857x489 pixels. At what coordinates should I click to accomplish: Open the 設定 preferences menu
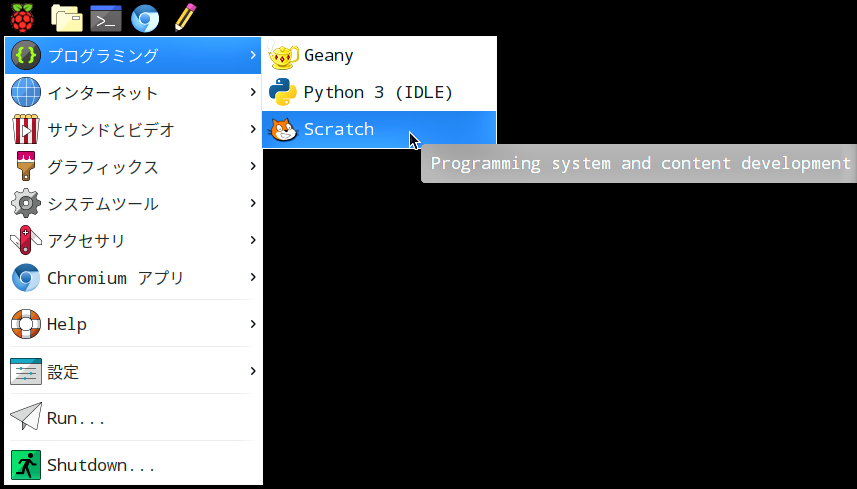coord(63,372)
